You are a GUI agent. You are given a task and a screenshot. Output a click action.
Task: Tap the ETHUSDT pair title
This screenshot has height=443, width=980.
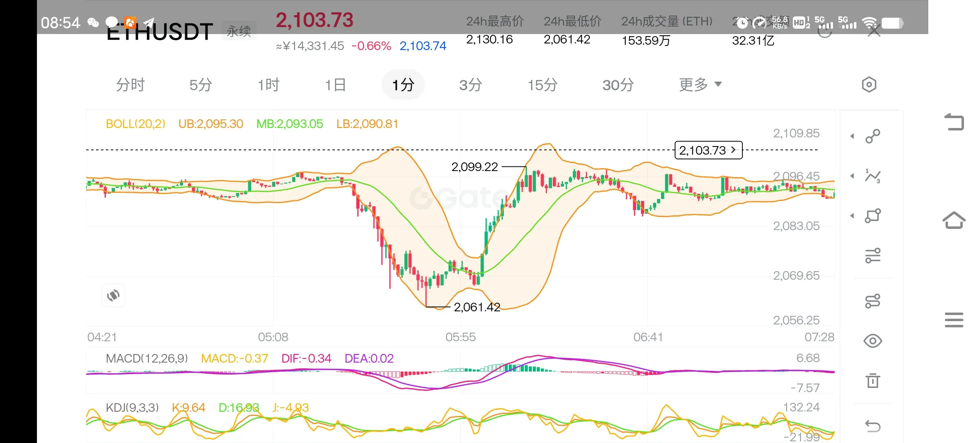tap(160, 32)
